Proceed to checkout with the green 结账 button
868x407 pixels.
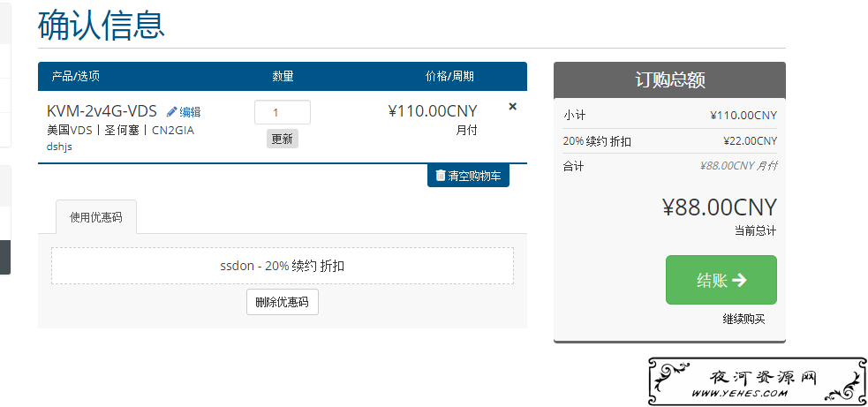point(721,280)
